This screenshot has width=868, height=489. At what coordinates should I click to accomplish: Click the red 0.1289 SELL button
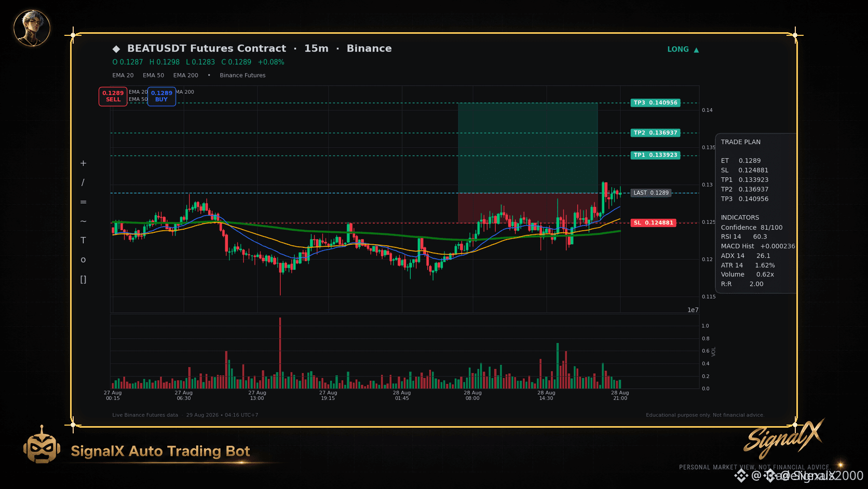(x=113, y=96)
